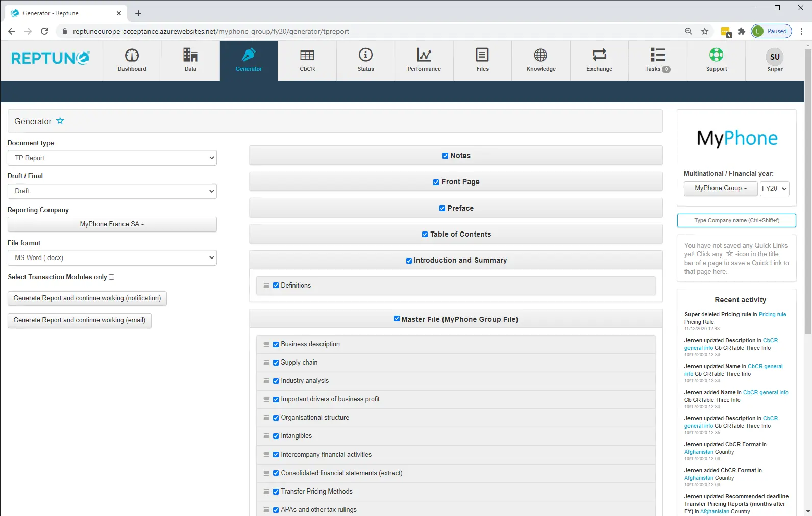Click the Paused profile button

771,31
